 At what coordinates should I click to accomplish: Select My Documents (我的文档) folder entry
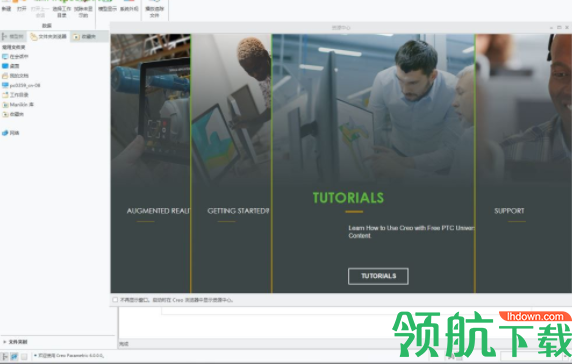[15, 75]
